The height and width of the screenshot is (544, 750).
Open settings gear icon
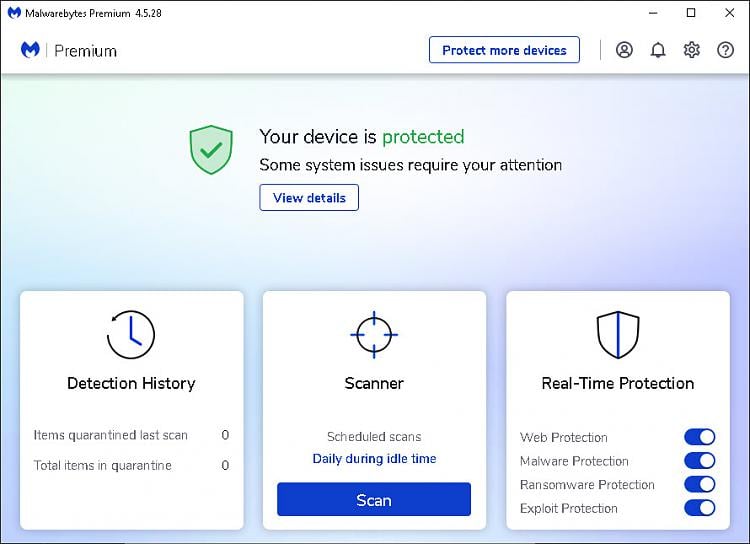coord(691,50)
